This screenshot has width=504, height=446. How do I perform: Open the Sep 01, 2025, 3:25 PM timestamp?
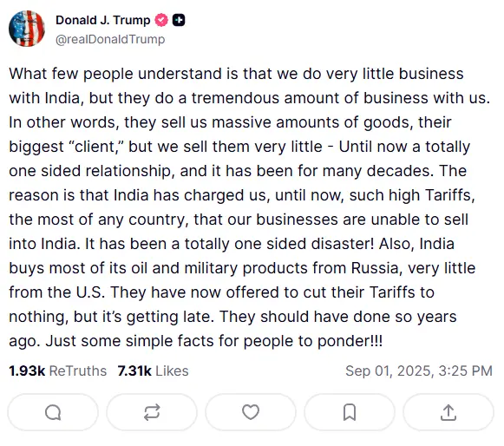[419, 371]
